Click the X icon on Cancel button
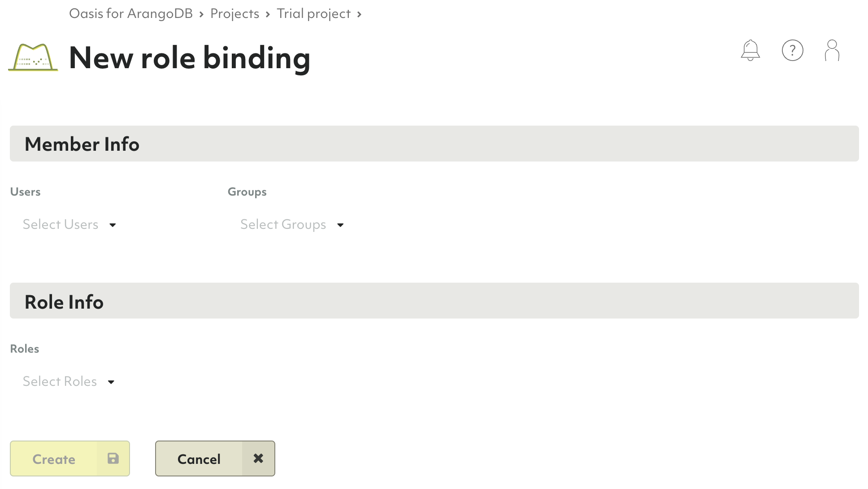Viewport: 868px width, 489px height. tap(258, 458)
